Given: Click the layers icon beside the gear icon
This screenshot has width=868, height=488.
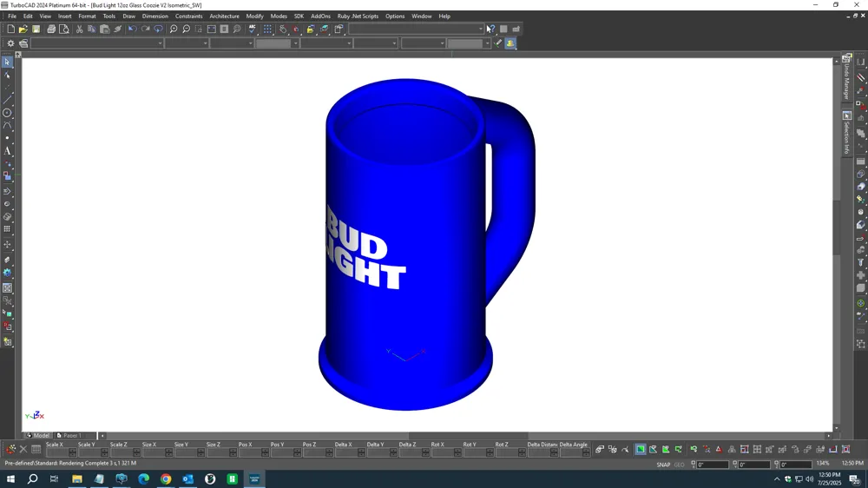Looking at the screenshot, I should point(23,43).
